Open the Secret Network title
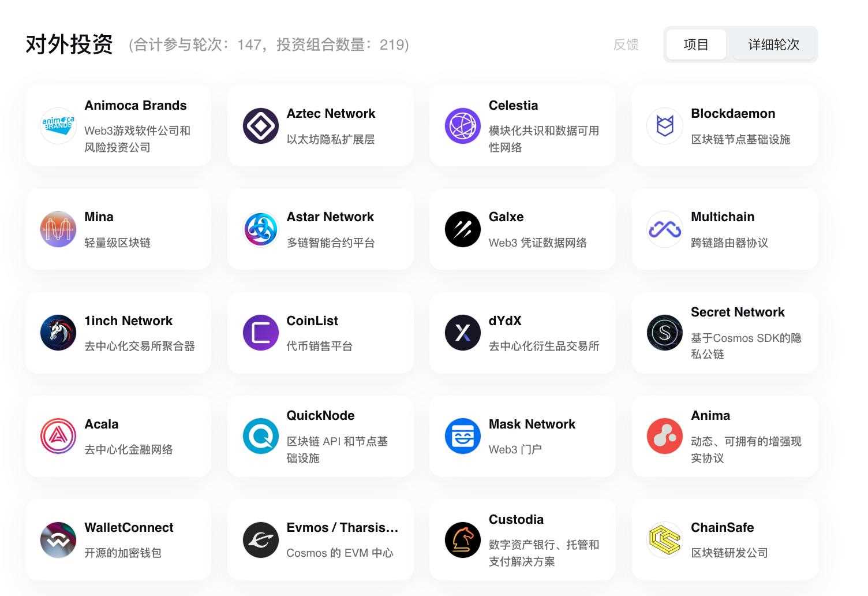 738,312
